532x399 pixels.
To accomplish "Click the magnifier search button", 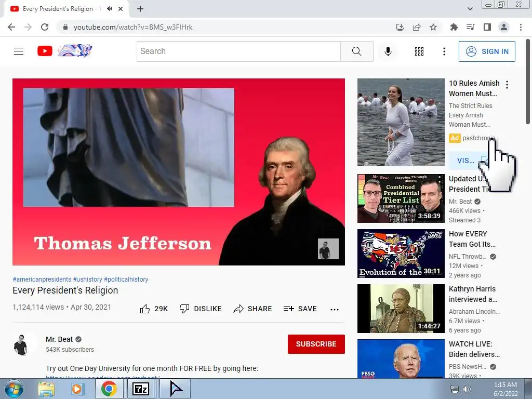I will coord(356,51).
